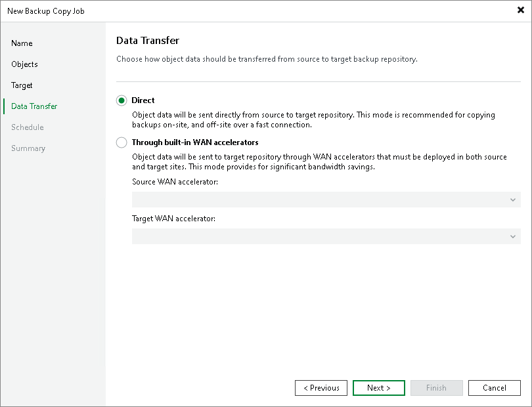This screenshot has height=407, width=532.
Task: Go to the Name wizard step
Action: [x=22, y=43]
